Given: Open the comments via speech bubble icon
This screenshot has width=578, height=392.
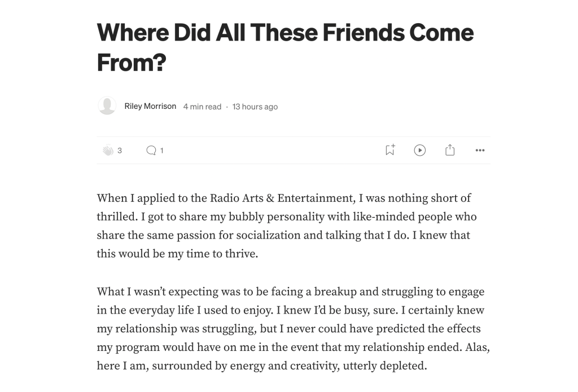Looking at the screenshot, I should point(151,151).
